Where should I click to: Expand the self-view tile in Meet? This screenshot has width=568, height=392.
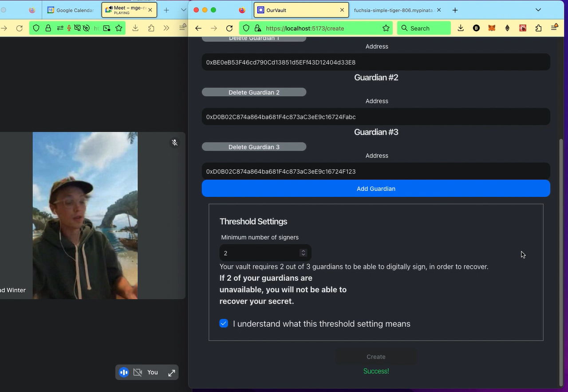[x=172, y=372]
